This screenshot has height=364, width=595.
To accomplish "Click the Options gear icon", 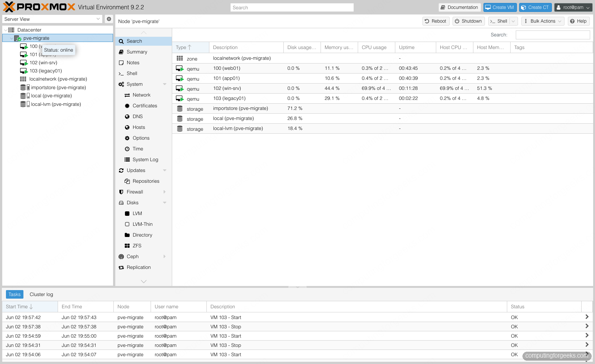I will [x=127, y=138].
